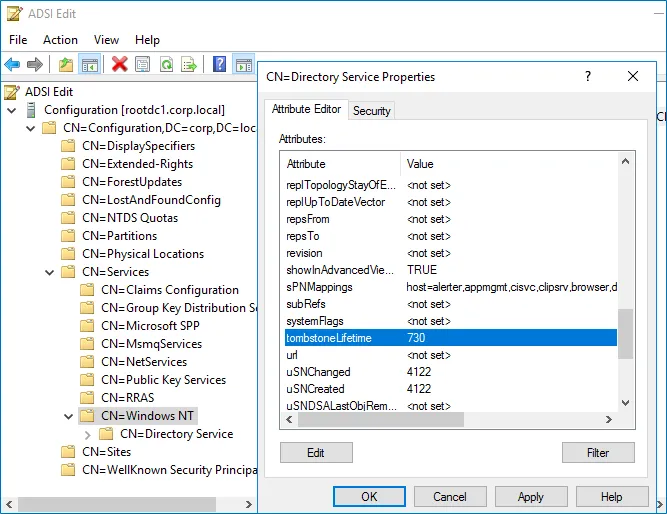Click the Configuration server icon in tree
The height and width of the screenshot is (514, 667).
pos(31,110)
